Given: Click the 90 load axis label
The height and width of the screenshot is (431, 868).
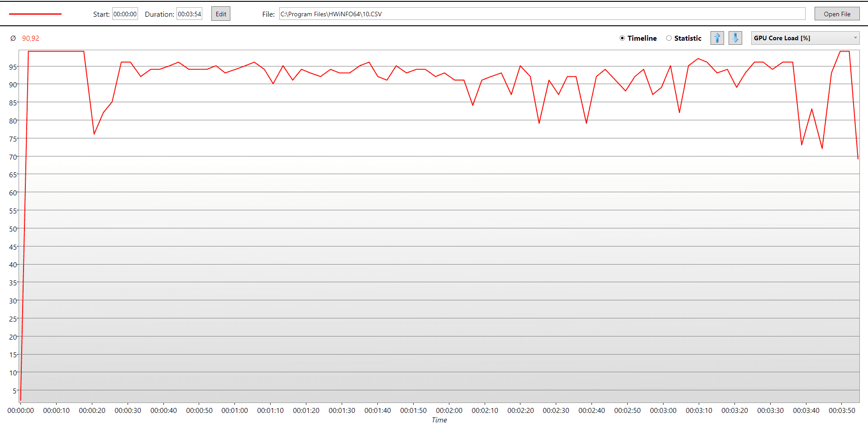Looking at the screenshot, I should 13,85.
